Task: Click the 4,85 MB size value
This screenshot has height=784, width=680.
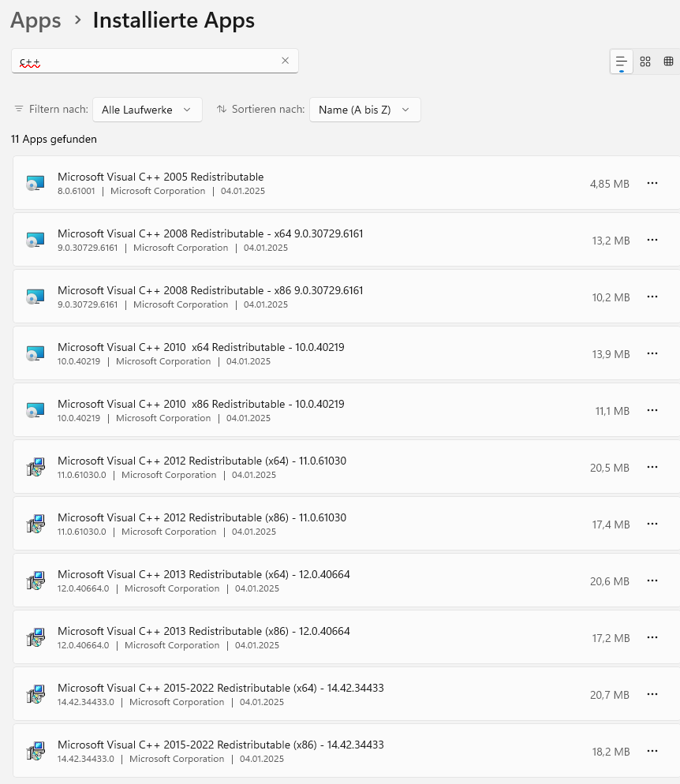Action: click(610, 184)
